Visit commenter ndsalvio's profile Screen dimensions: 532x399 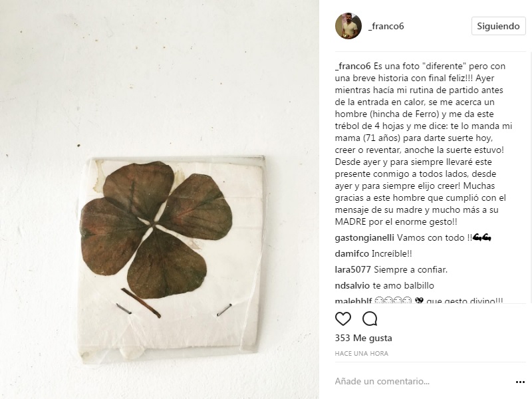pos(352,285)
